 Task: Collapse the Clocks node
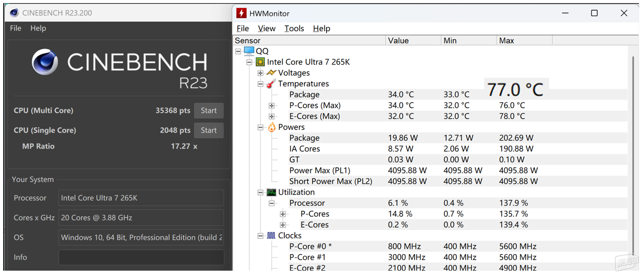[x=261, y=235]
